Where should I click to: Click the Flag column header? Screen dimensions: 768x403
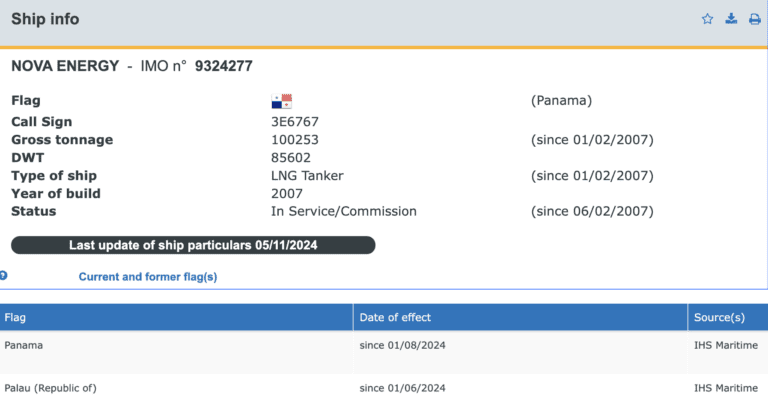click(x=16, y=317)
